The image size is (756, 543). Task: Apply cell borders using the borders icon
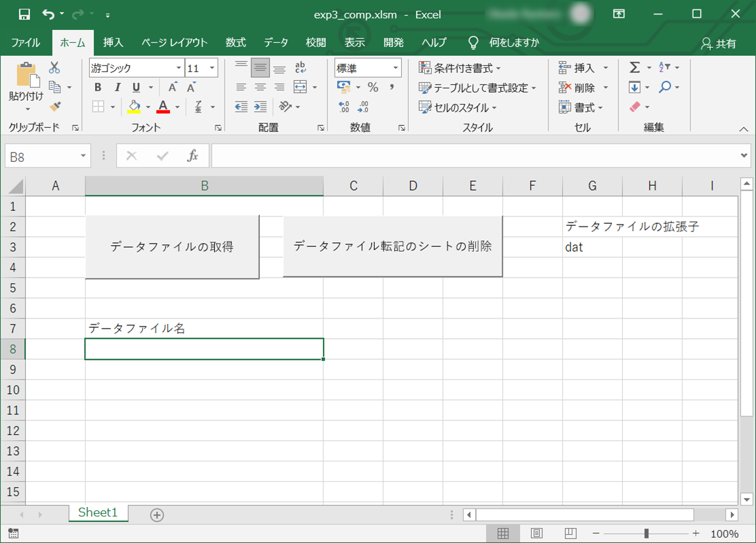[x=99, y=107]
